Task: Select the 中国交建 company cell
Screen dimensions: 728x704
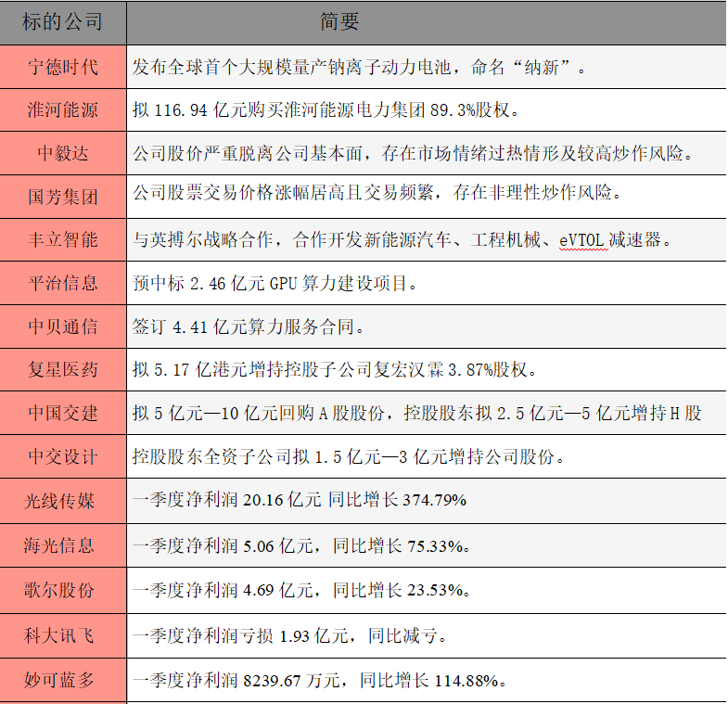Action: [x=63, y=414]
